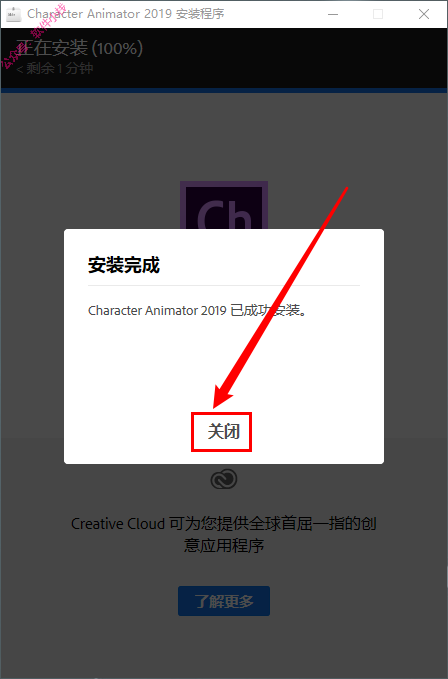Click the Creative Cloud logo icon
This screenshot has width=448, height=679.
click(224, 479)
